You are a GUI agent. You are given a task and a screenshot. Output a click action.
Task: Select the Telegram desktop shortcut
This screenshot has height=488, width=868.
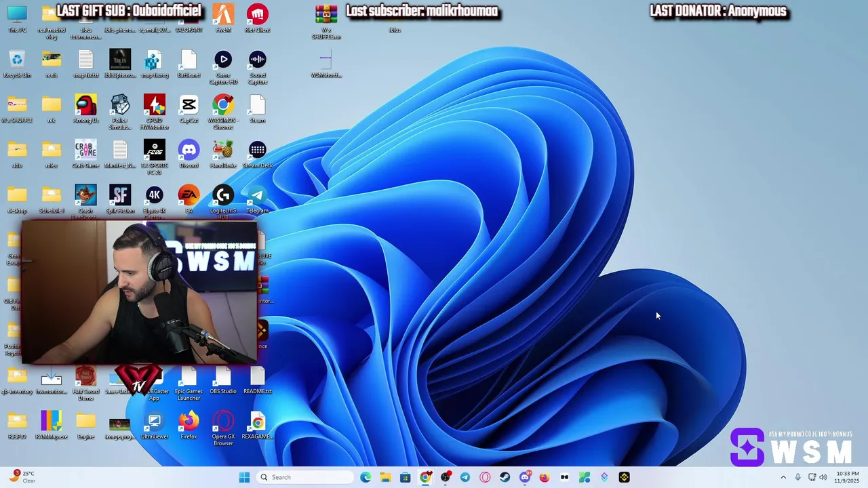click(257, 199)
